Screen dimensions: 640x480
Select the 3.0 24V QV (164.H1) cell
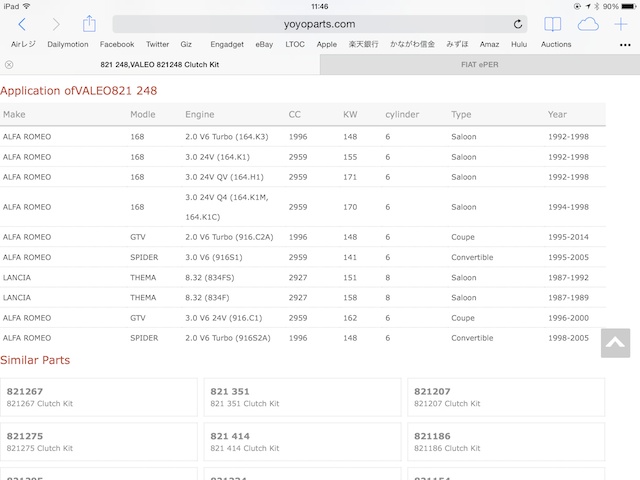pos(224,177)
